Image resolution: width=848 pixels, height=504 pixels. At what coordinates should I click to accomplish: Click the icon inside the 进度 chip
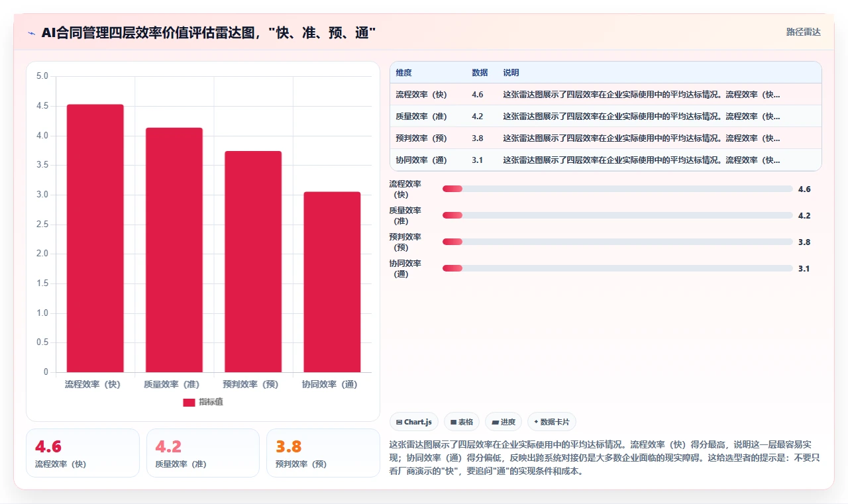(x=495, y=422)
